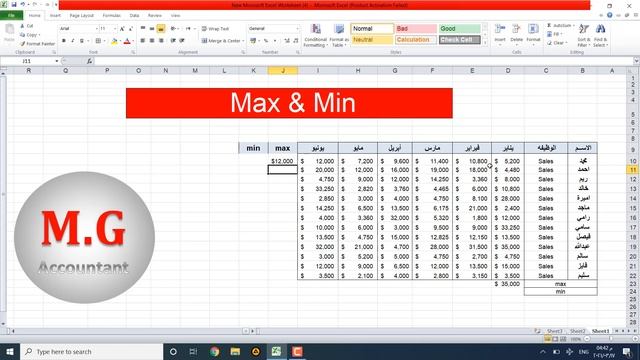
Task: Toggle Bold formatting
Action: (64, 41)
